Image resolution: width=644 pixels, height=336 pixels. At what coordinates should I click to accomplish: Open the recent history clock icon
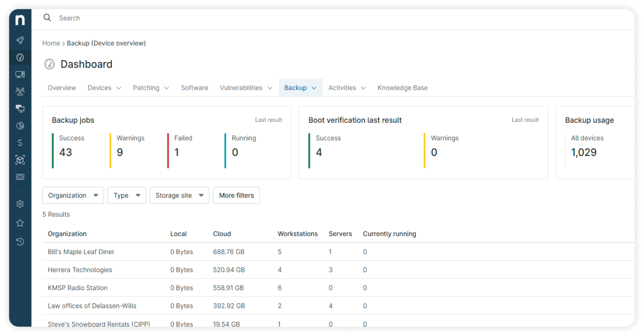point(20,242)
